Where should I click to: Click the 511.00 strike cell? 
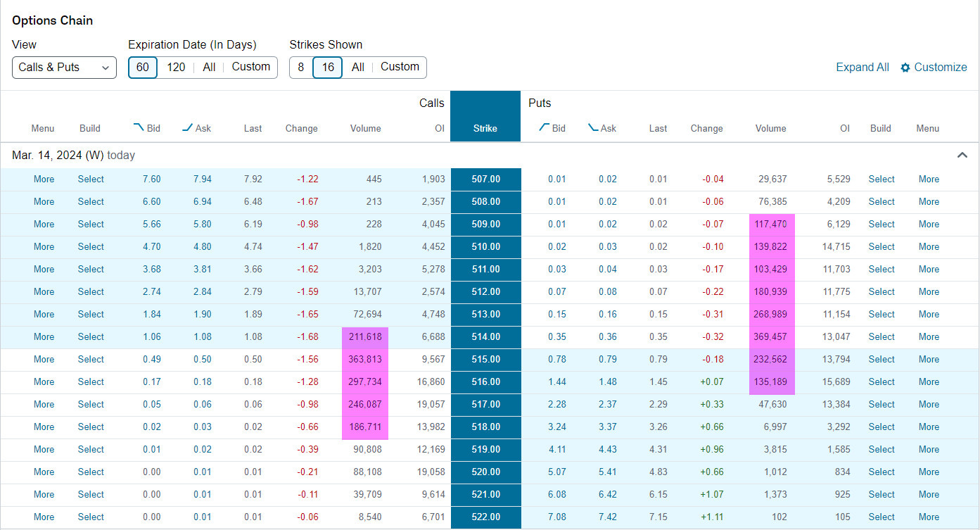(485, 270)
